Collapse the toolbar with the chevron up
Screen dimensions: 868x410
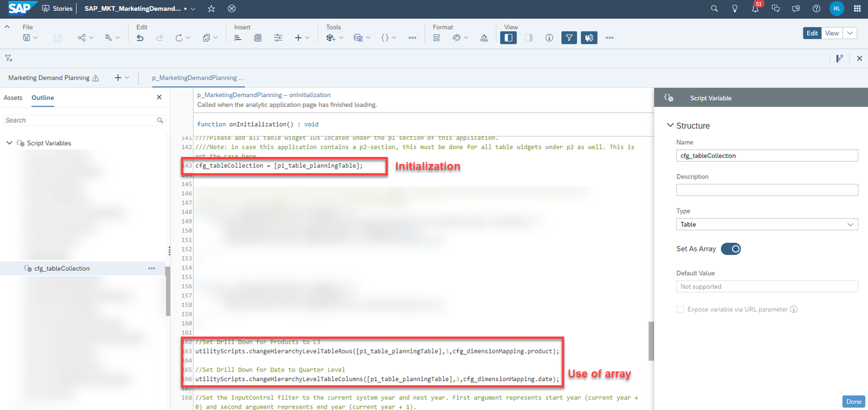click(7, 27)
